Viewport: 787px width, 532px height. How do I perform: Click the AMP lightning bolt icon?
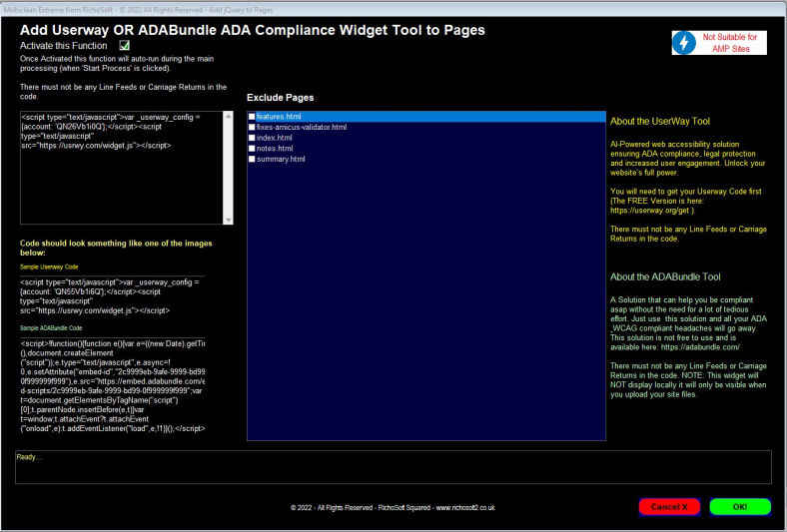[684, 43]
